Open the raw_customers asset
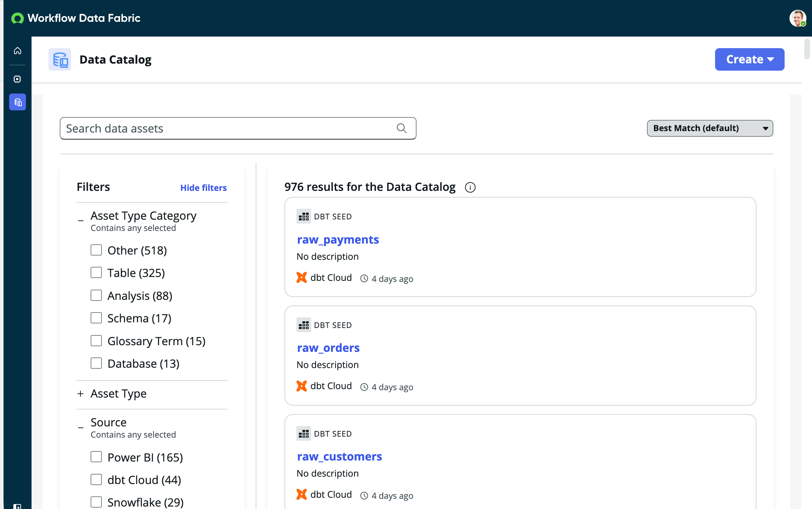Screen dimensions: 812x509 coord(340,457)
